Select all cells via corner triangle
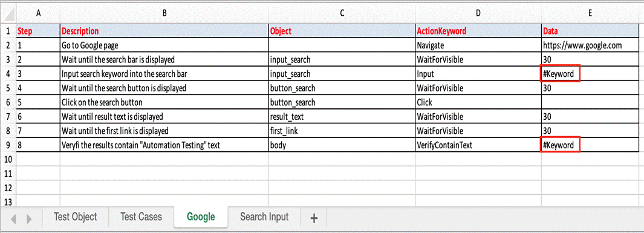The width and height of the screenshot is (644, 233). 8,13
